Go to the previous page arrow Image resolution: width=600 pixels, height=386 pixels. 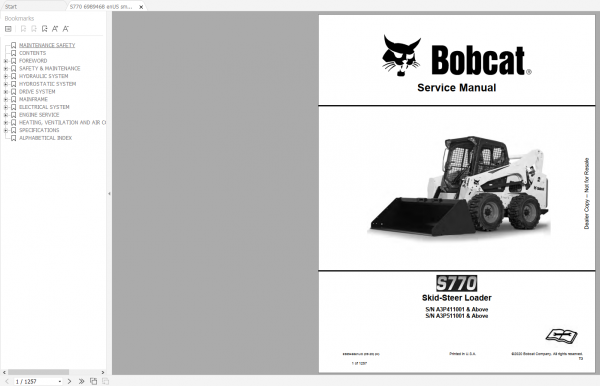click(7, 381)
